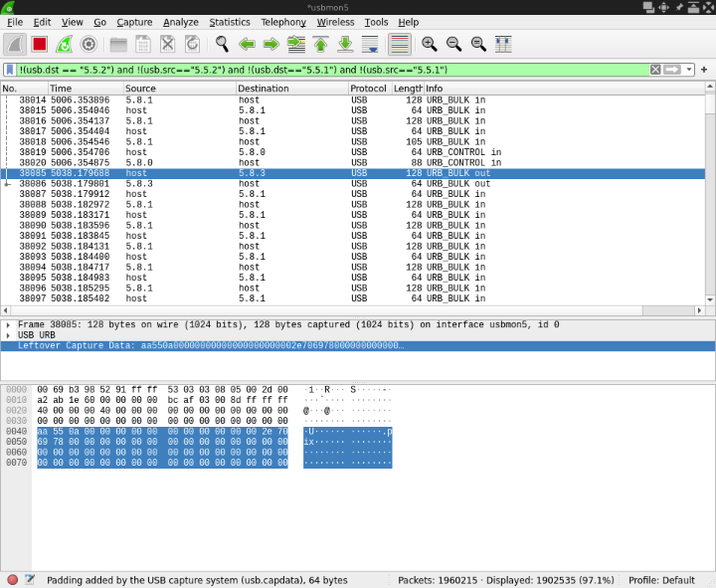Open capture options gear icon
Viewport: 716px width, 588px height.
click(89, 45)
